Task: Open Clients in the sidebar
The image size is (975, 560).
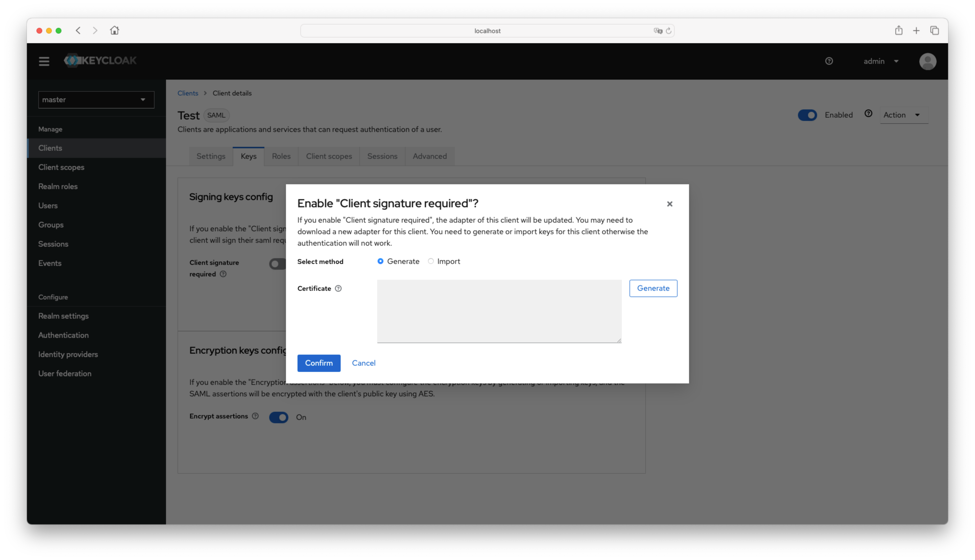Action: point(96,148)
